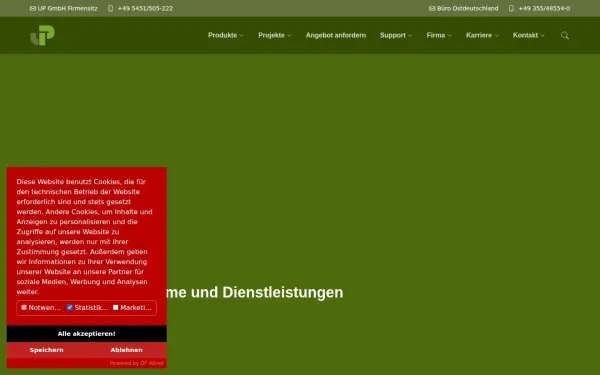
Task: Expand the Karriere menu
Action: [483, 35]
